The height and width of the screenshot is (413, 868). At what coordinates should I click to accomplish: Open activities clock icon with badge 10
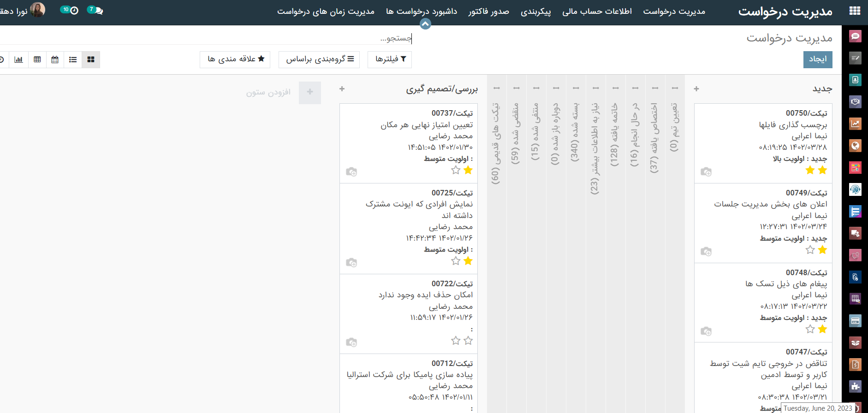(x=70, y=10)
